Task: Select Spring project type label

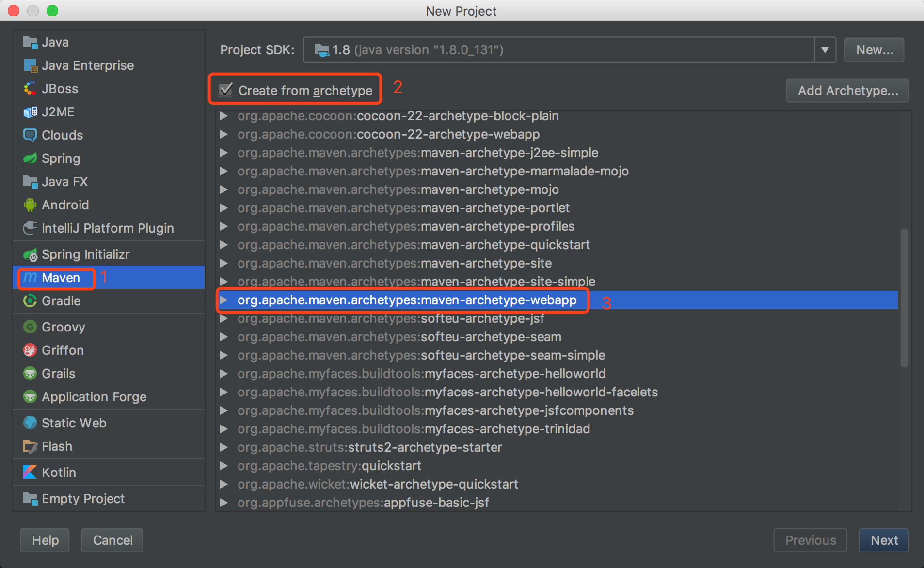Action: tap(61, 158)
